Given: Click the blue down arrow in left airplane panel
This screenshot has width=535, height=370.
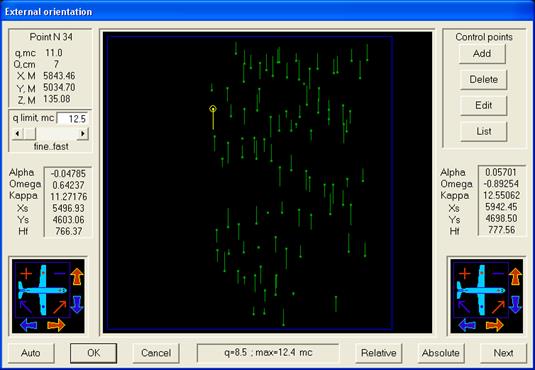Looking at the screenshot, I should [x=77, y=304].
